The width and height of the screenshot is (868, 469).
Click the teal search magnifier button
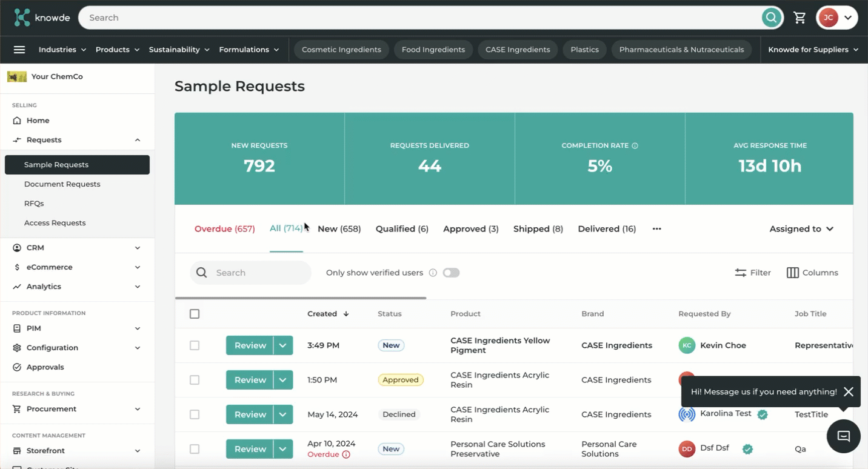771,18
